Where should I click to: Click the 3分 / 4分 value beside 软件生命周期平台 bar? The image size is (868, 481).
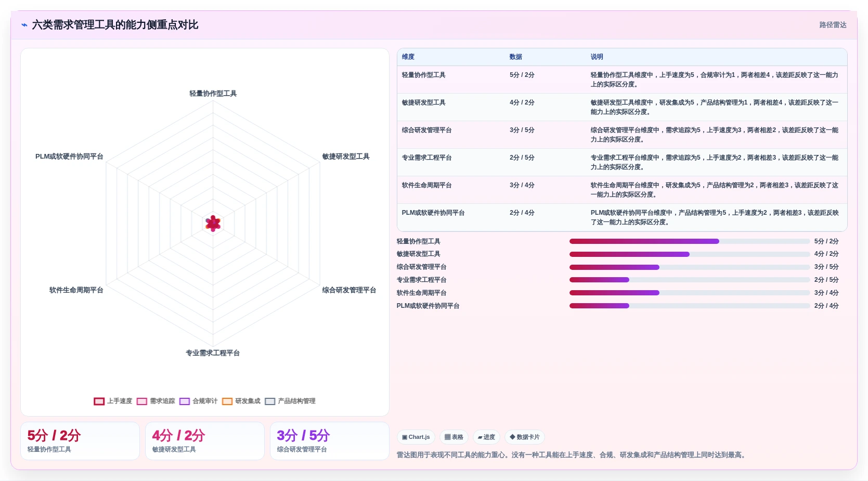(826, 293)
